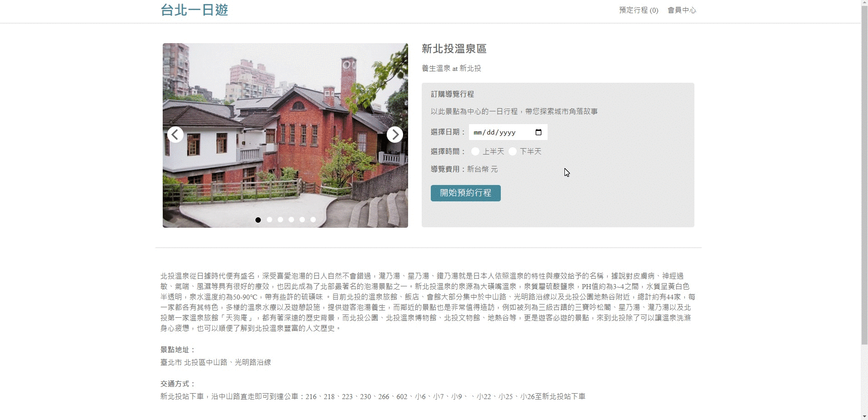
Task: Show the previous photo with left arrow
Action: click(175, 135)
